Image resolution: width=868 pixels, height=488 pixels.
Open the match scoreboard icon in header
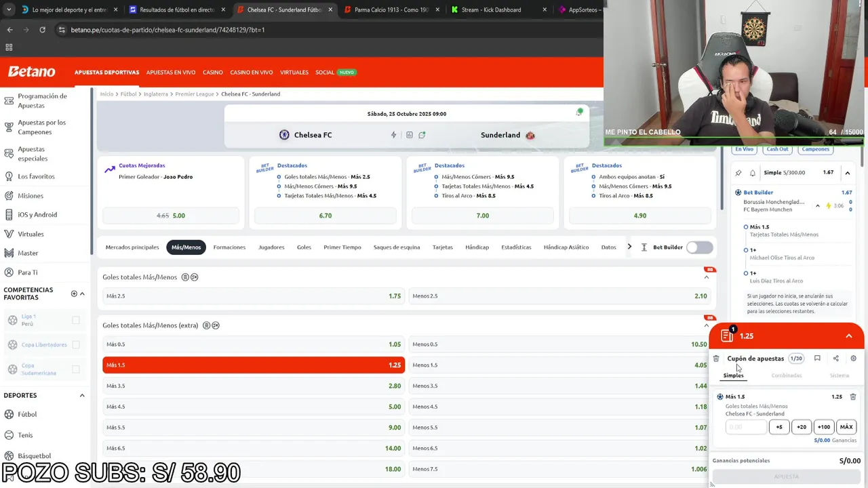point(409,135)
